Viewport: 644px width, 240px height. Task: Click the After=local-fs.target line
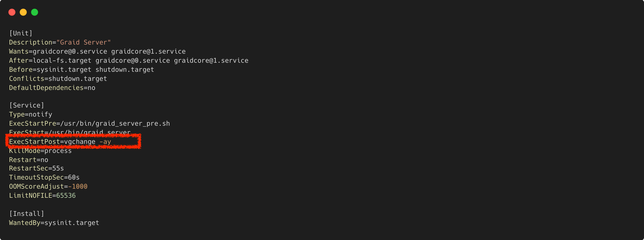click(129, 61)
